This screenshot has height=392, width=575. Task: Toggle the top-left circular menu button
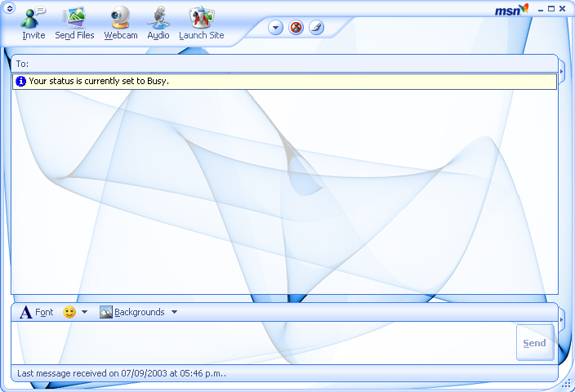point(10,8)
